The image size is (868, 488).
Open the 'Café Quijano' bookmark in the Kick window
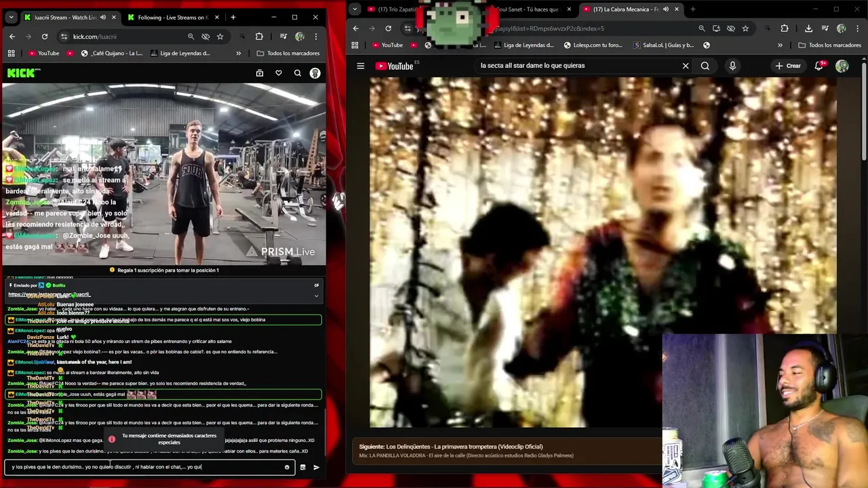tap(111, 53)
